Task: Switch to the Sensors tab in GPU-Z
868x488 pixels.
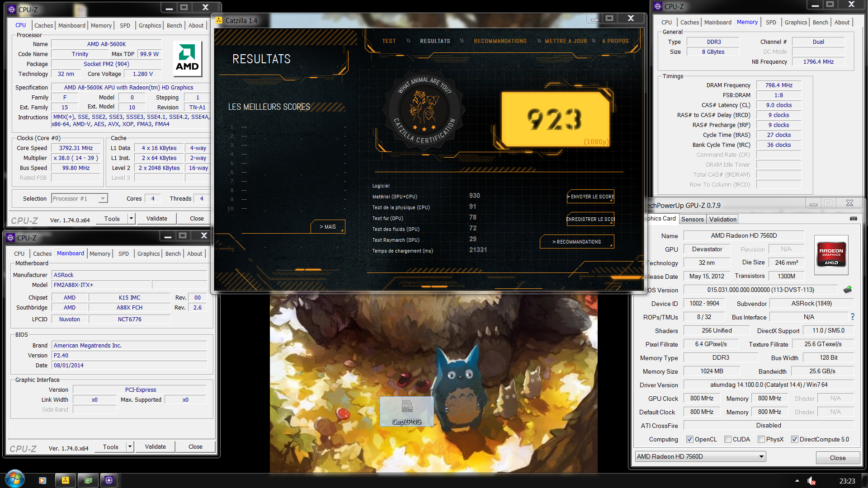Action: pos(692,219)
